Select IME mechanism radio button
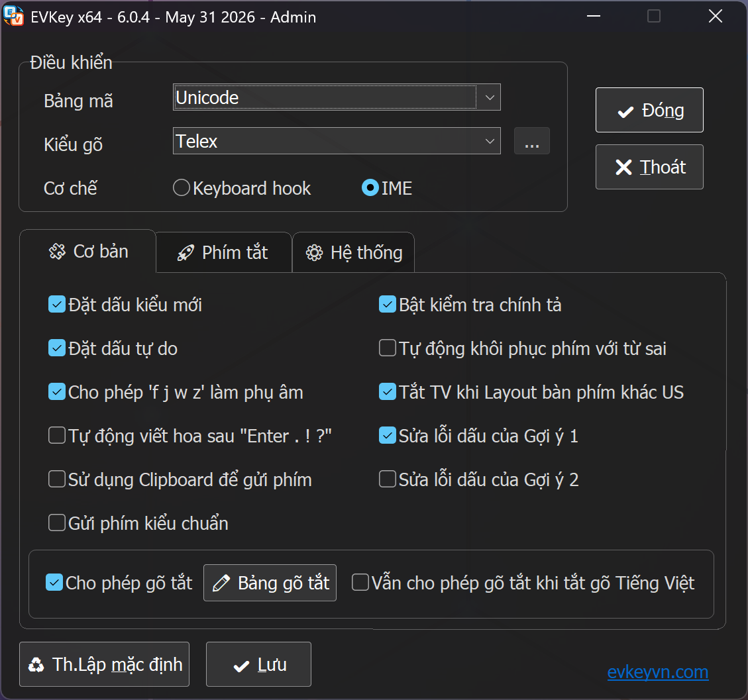Image resolution: width=748 pixels, height=700 pixels. coord(370,188)
